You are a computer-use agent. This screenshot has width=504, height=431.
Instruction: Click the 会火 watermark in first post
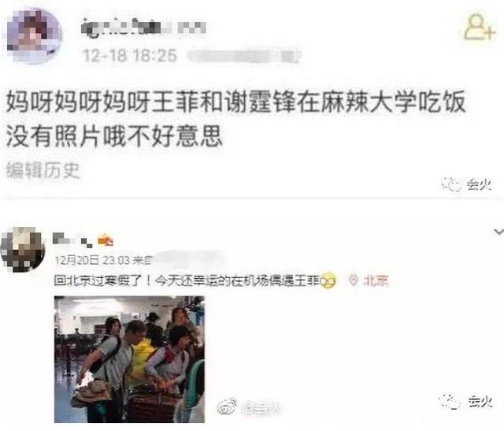click(x=466, y=184)
